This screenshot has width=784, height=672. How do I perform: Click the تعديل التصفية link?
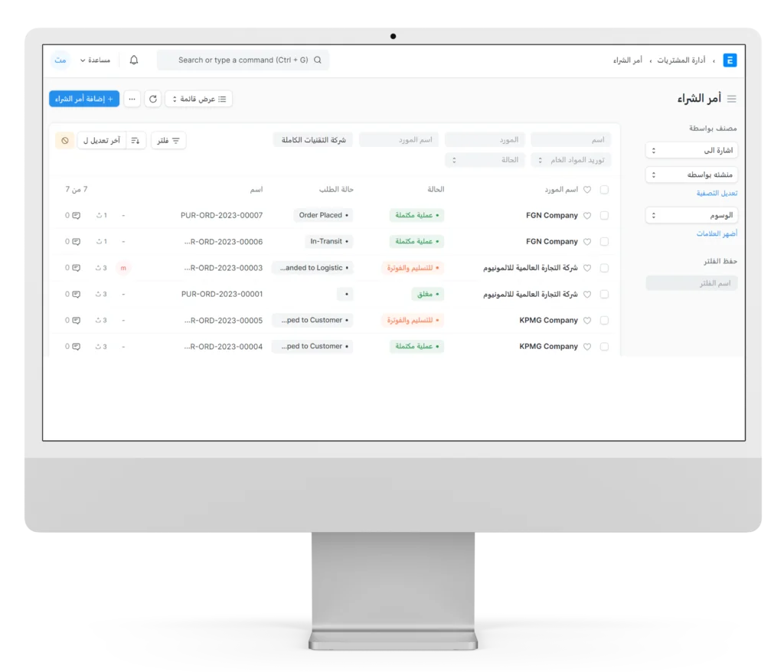point(717,194)
